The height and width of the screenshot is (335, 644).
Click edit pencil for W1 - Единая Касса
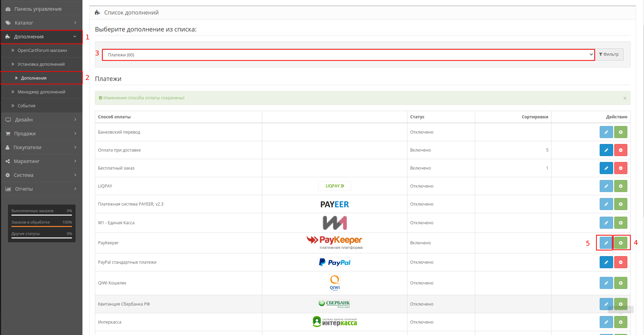coord(606,223)
